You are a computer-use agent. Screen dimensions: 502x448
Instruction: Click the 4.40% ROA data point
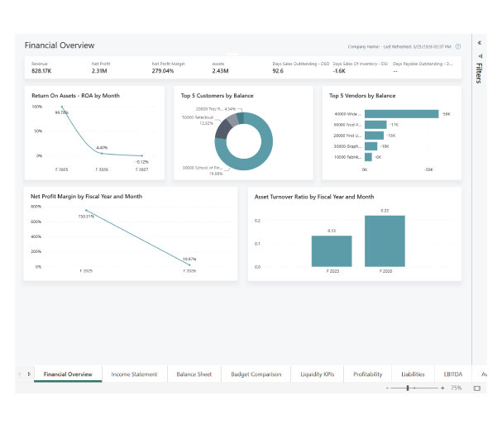102,154
